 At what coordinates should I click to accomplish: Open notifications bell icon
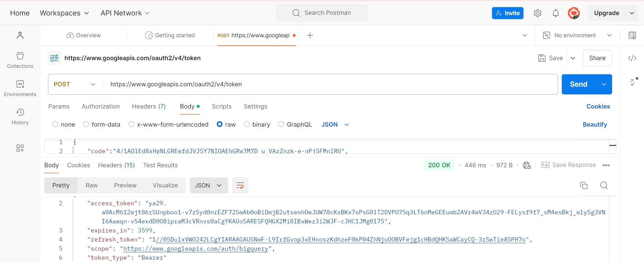(556, 13)
